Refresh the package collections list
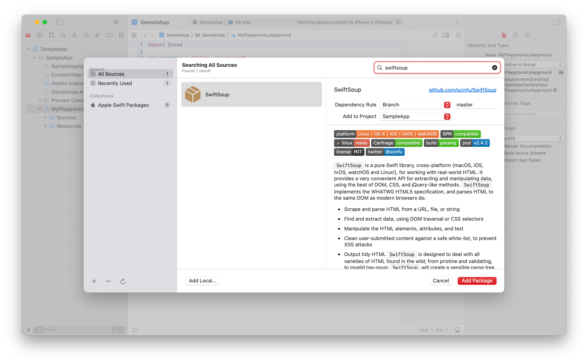 point(123,281)
